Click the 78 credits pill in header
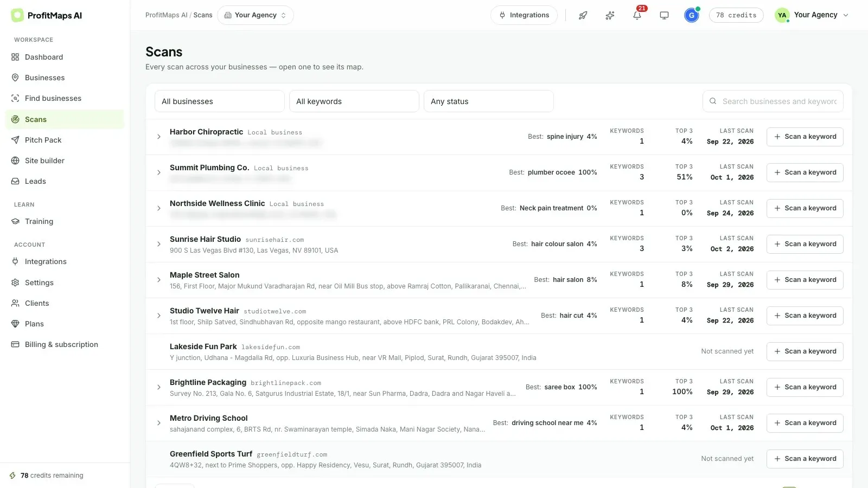 [x=736, y=15]
